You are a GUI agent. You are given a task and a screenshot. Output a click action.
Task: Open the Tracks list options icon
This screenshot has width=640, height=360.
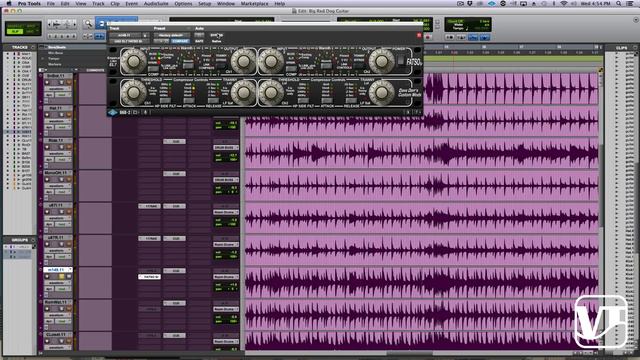tap(33, 47)
